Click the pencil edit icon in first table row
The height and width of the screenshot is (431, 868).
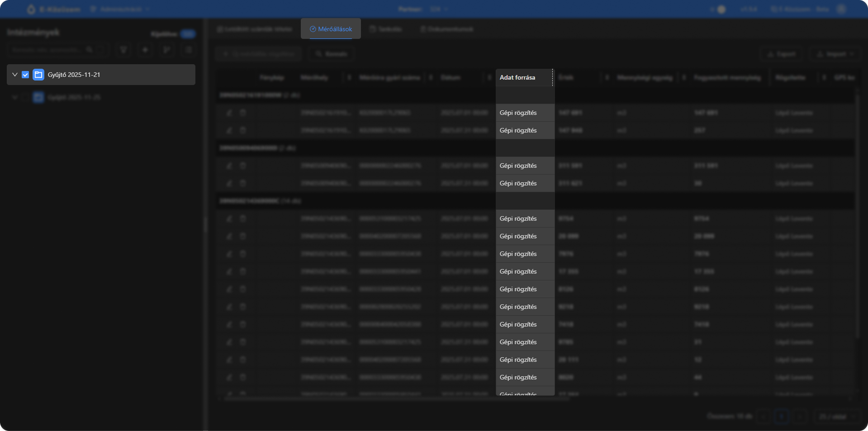tap(229, 113)
